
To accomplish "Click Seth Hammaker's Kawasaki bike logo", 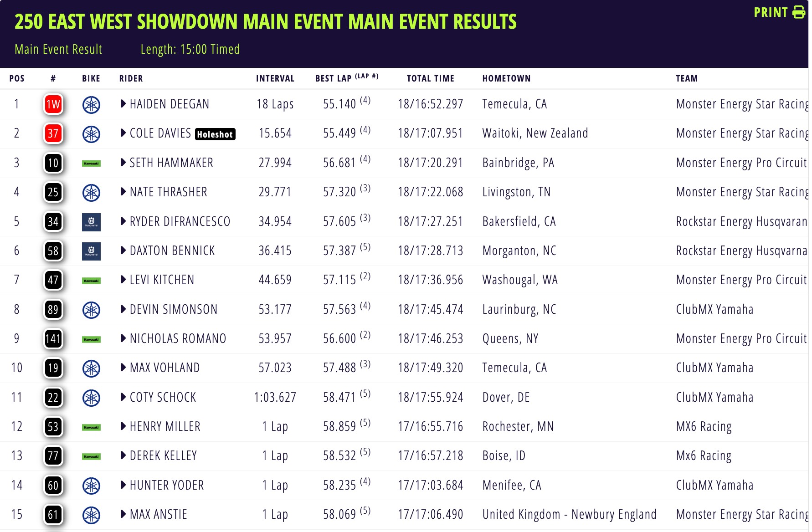I will [x=91, y=164].
